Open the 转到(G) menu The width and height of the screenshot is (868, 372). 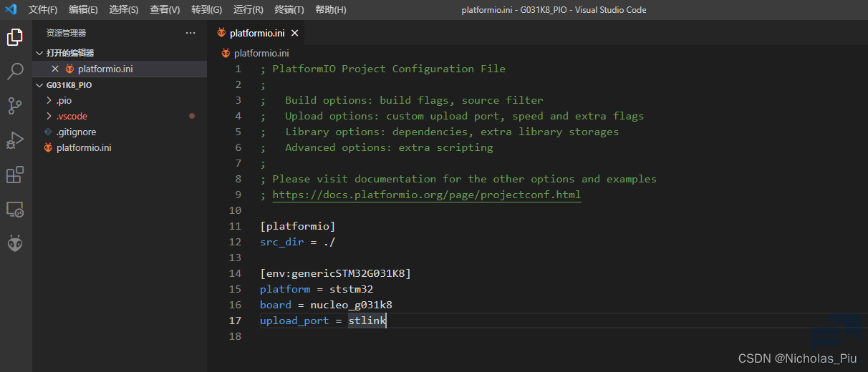click(206, 10)
